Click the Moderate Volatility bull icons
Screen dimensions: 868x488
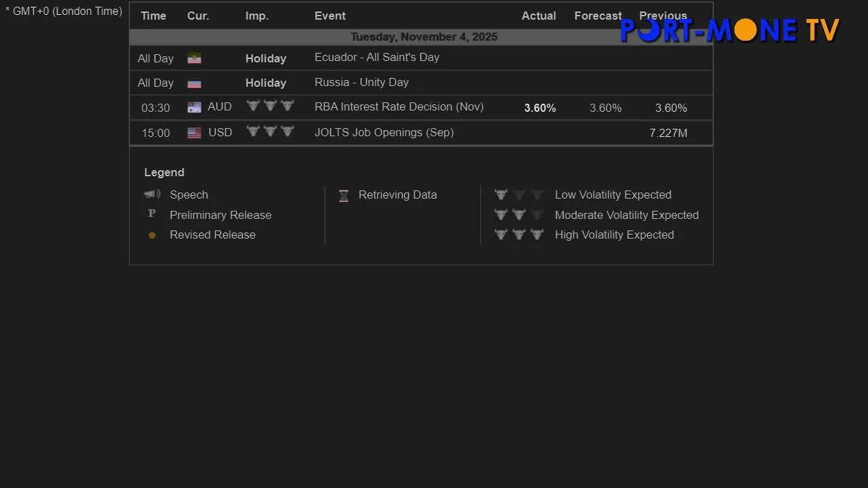point(519,215)
